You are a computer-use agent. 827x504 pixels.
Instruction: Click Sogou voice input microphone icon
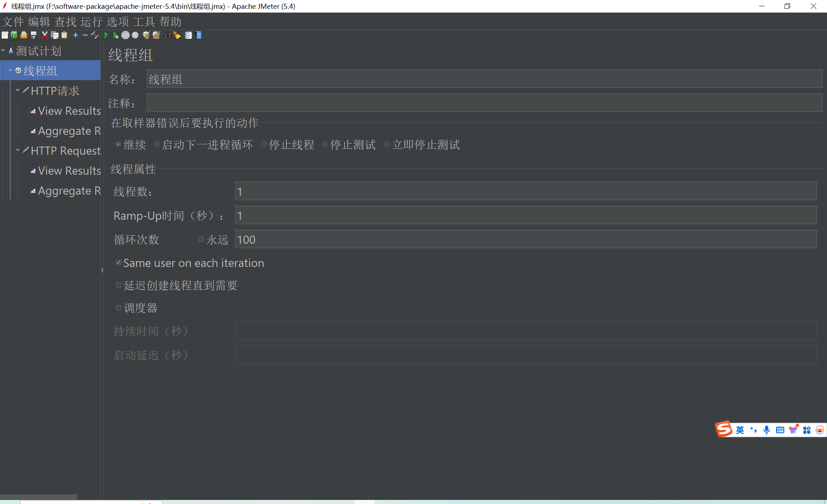[766, 430]
